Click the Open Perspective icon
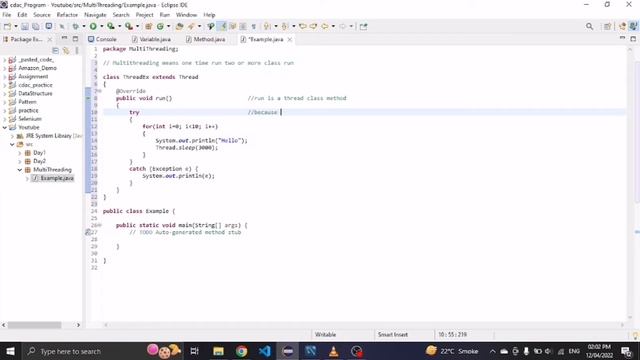 click(x=607, y=27)
